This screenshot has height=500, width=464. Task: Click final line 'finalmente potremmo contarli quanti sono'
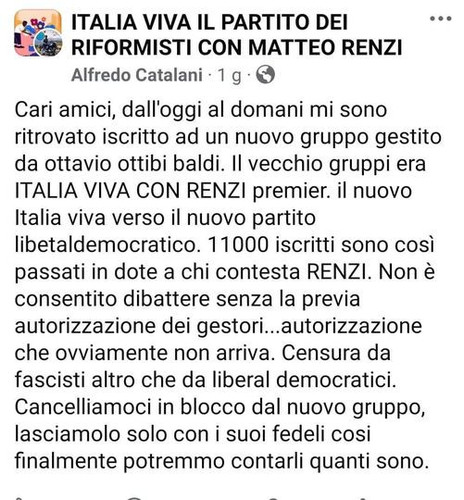(222, 461)
